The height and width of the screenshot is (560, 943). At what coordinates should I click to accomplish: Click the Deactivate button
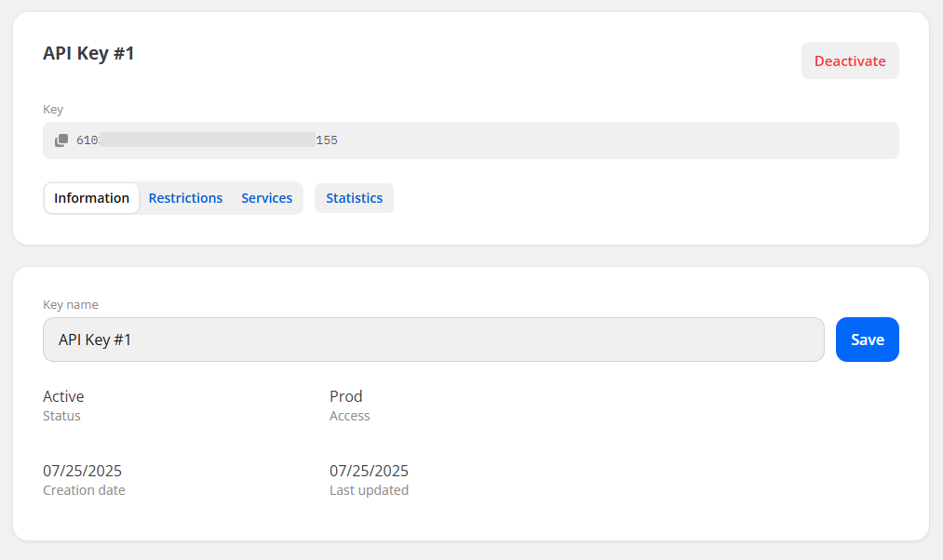(850, 60)
